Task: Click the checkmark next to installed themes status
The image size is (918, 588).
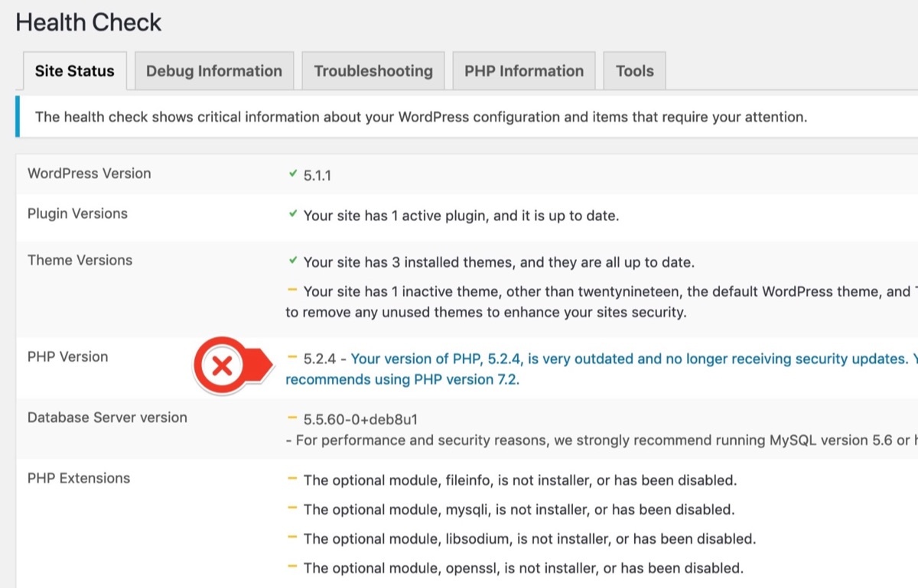Action: pyautogui.click(x=293, y=262)
